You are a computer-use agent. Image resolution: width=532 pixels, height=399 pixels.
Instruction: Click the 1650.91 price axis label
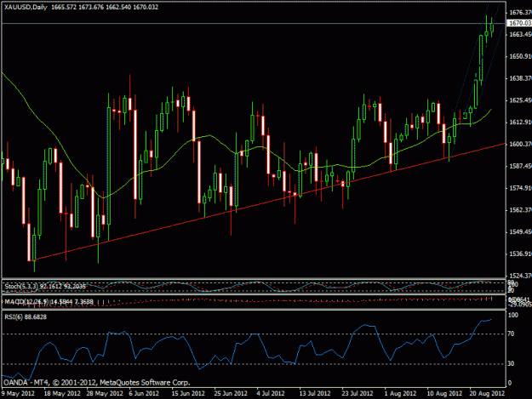tap(520, 56)
